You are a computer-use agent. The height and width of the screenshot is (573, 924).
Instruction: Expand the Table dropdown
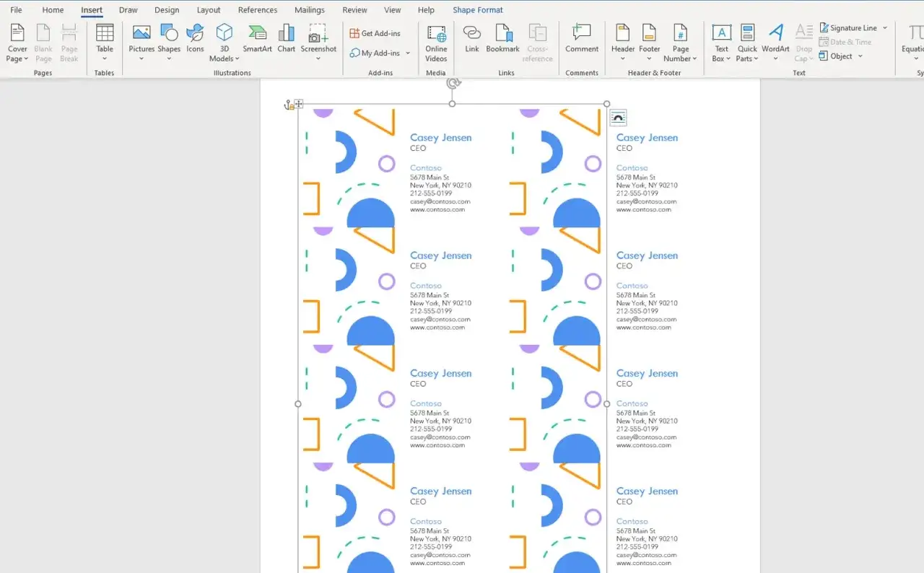click(105, 58)
